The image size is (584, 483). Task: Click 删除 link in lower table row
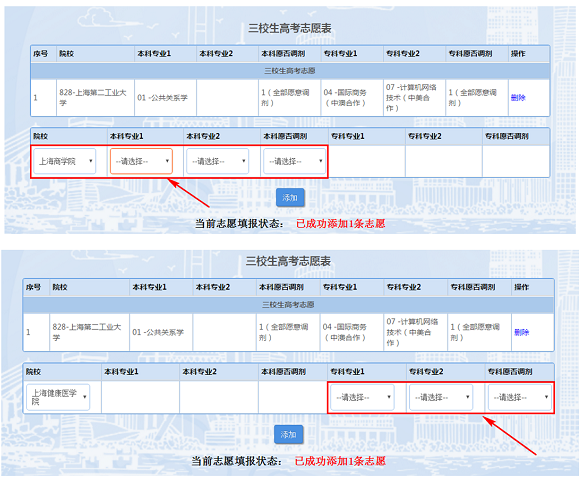pos(521,332)
